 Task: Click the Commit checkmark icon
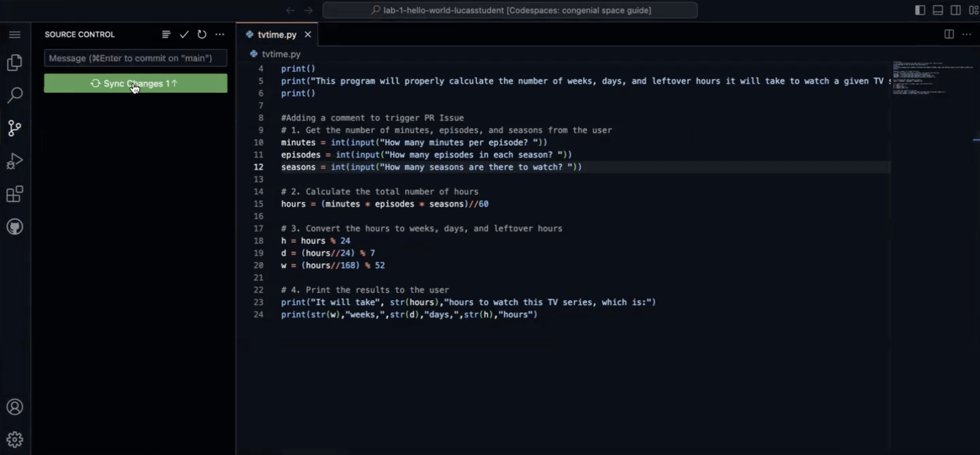(184, 34)
